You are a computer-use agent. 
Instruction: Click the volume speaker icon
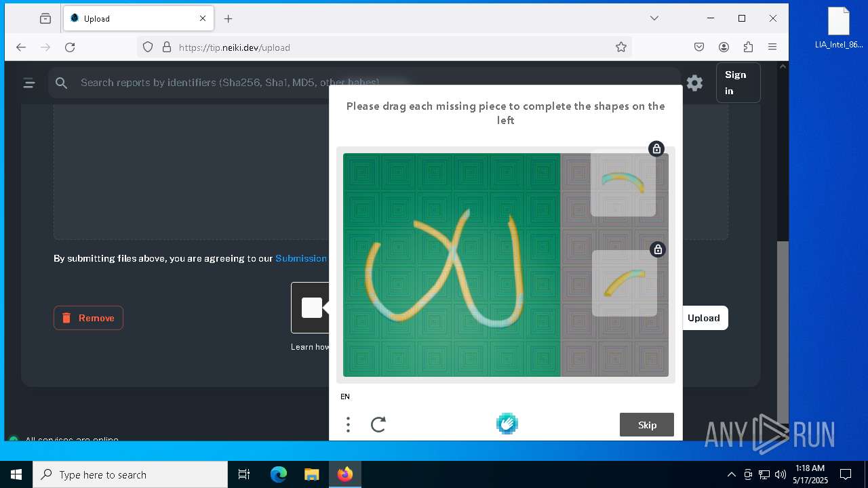tap(781, 474)
